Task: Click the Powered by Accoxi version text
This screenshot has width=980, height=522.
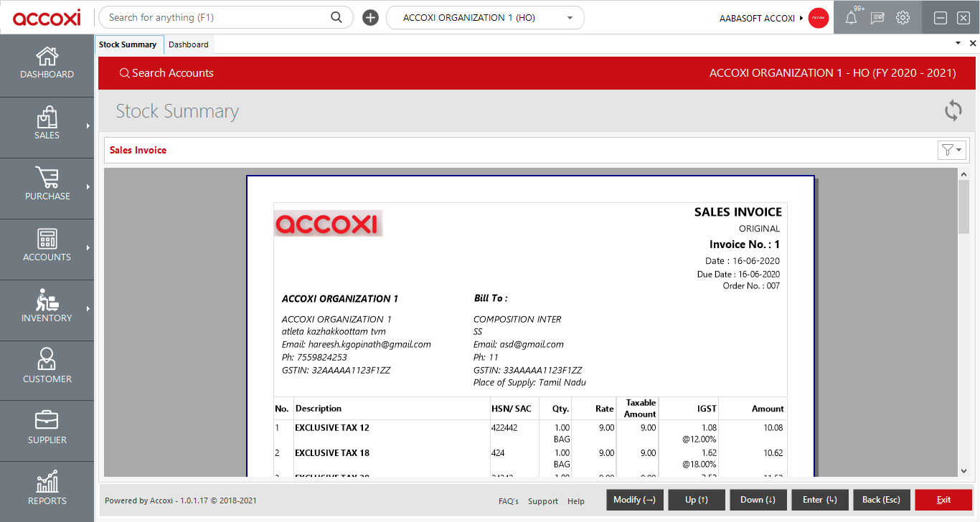Action: (181, 500)
